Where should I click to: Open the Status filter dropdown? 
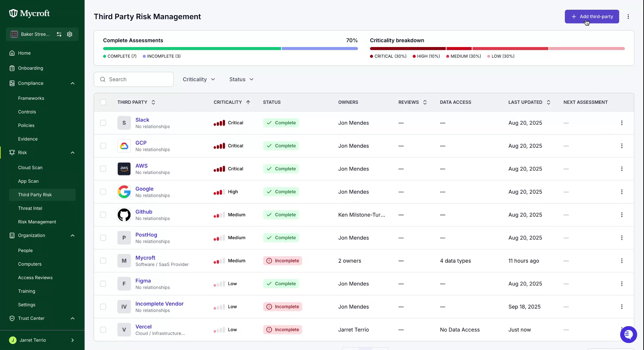[x=241, y=80]
